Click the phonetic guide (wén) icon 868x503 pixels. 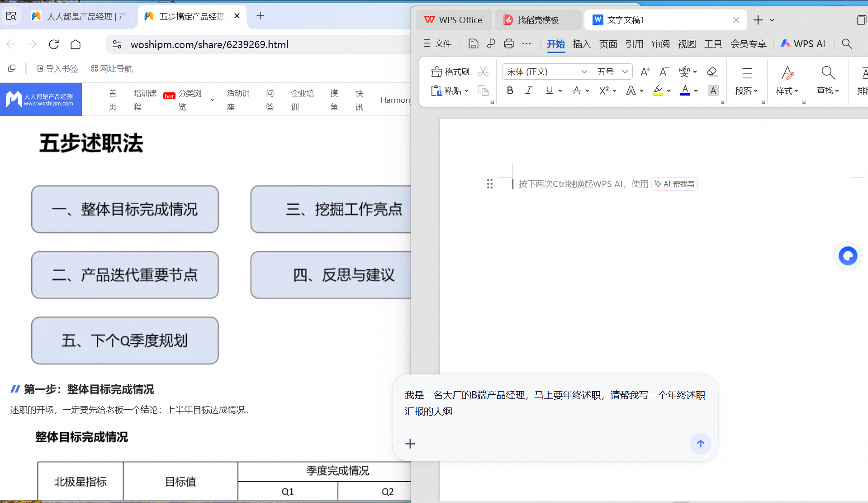(x=684, y=72)
